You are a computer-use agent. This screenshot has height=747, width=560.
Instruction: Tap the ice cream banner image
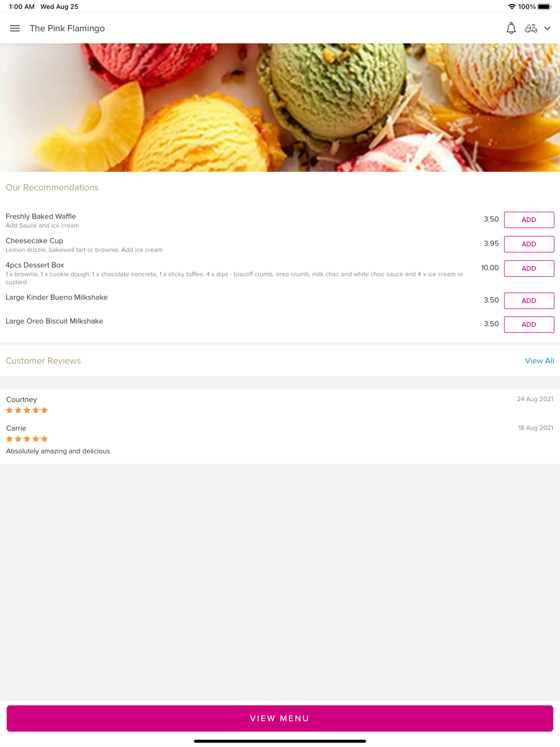pyautogui.click(x=280, y=108)
